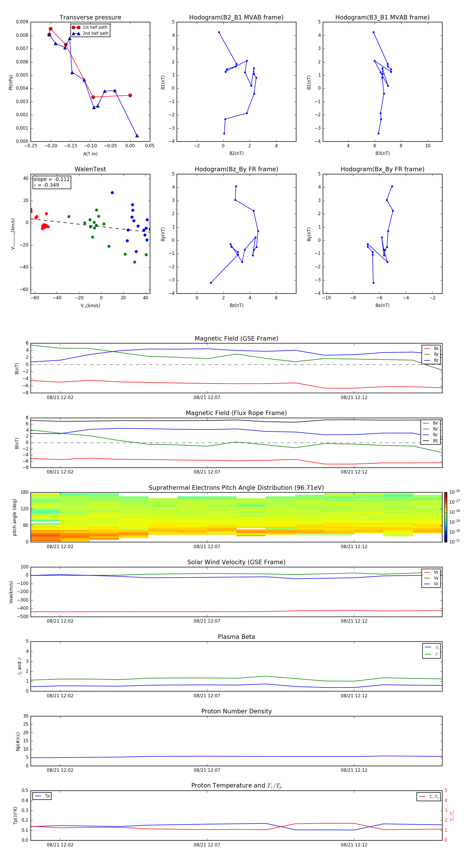
Task: Click the "Proton Number Density" title
Action: coord(236,711)
